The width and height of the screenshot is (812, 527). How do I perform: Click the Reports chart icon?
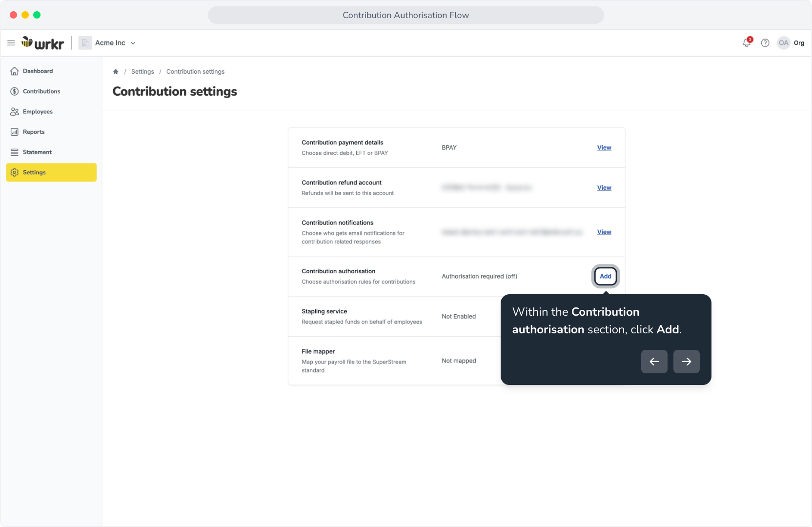coord(15,132)
